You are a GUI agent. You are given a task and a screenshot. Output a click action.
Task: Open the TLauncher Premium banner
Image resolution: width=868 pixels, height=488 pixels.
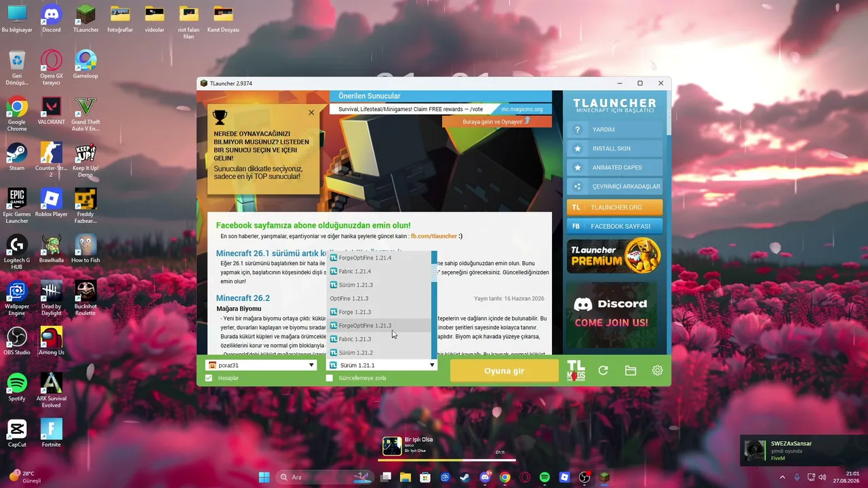tap(614, 256)
